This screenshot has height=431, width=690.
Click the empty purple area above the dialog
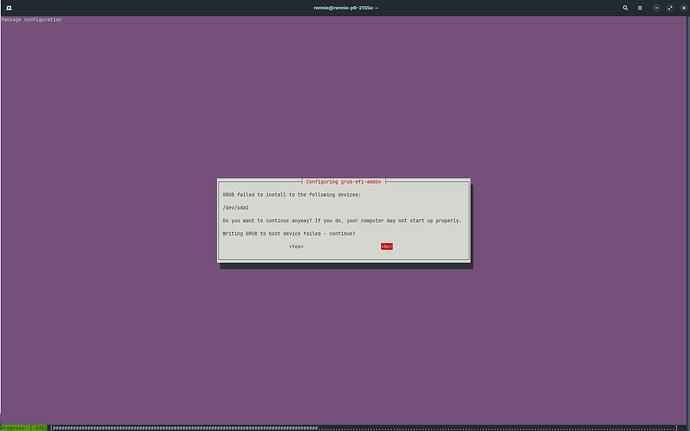click(x=344, y=100)
